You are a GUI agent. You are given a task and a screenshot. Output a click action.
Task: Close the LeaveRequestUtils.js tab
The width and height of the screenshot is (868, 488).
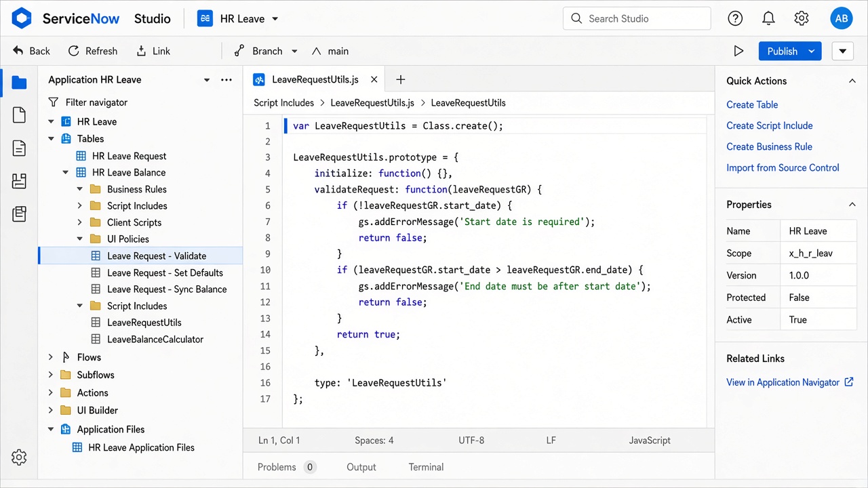[x=374, y=79]
